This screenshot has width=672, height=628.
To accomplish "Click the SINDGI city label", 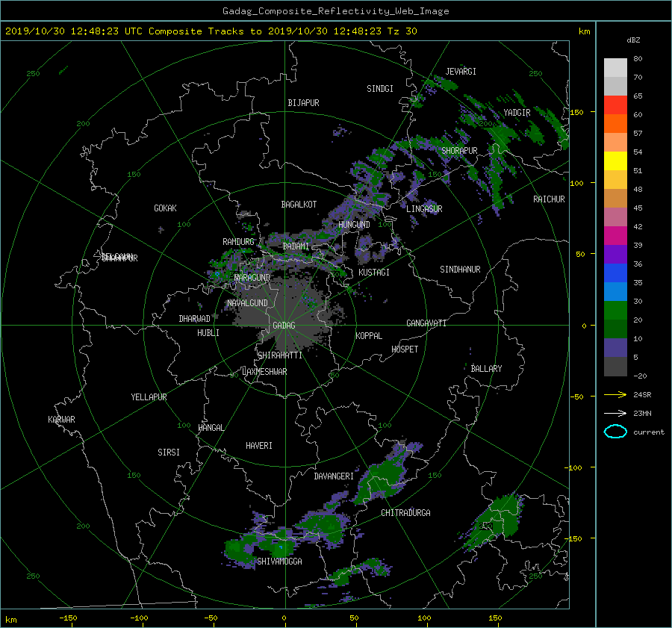I will 380,89.
